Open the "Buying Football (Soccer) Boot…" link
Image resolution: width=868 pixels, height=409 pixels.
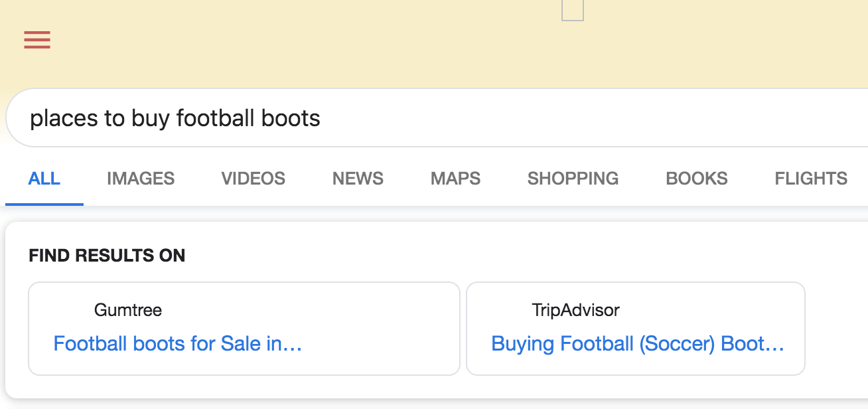pos(637,344)
